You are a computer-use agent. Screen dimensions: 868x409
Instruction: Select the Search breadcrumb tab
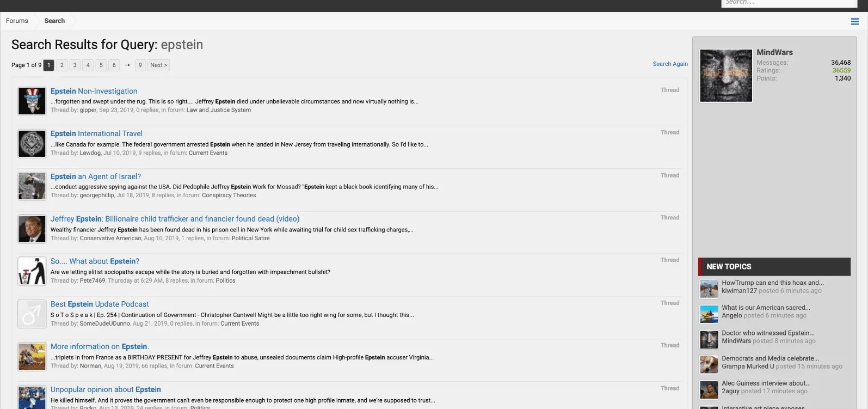tap(54, 21)
